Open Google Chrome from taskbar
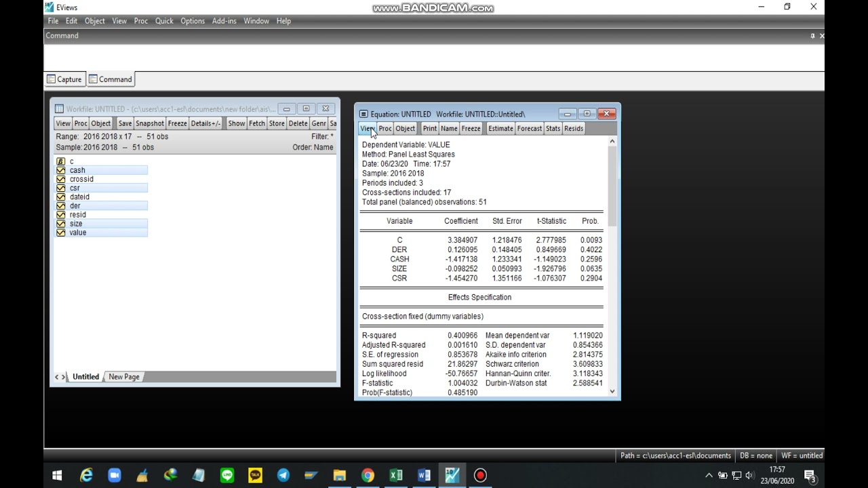868x488 pixels. pyautogui.click(x=368, y=475)
